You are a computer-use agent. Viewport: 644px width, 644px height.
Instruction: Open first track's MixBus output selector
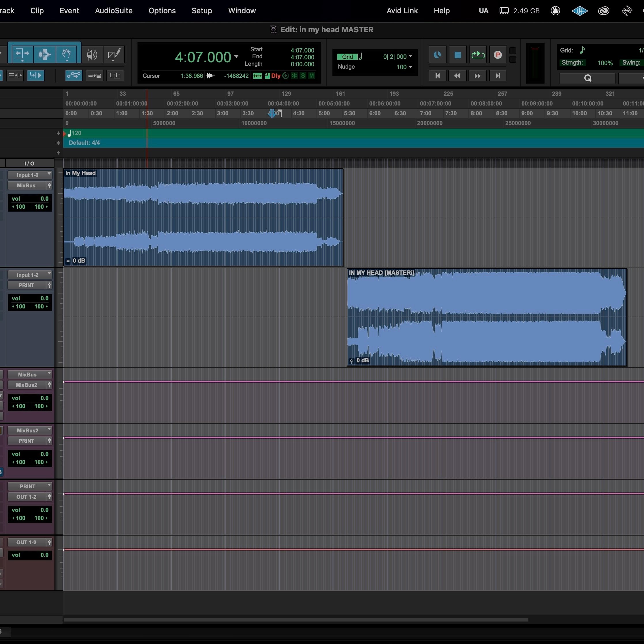[x=26, y=186]
